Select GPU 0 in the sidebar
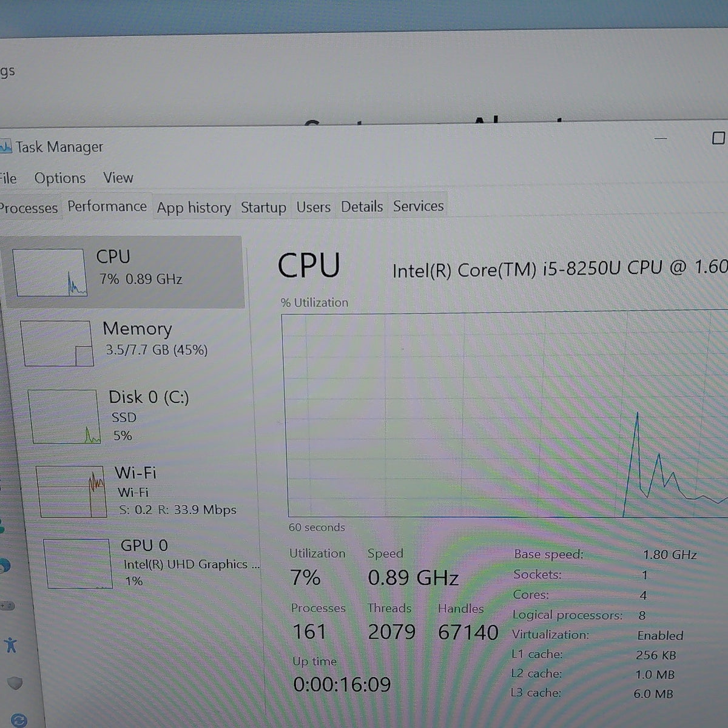This screenshot has width=728, height=728. point(152,563)
